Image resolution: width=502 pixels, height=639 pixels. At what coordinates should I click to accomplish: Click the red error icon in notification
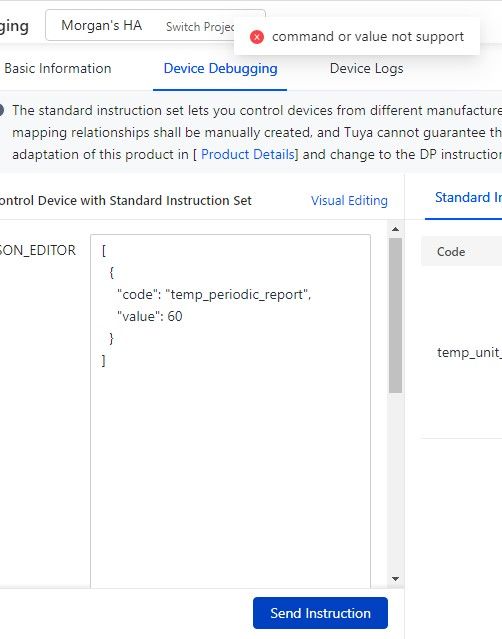(257, 37)
